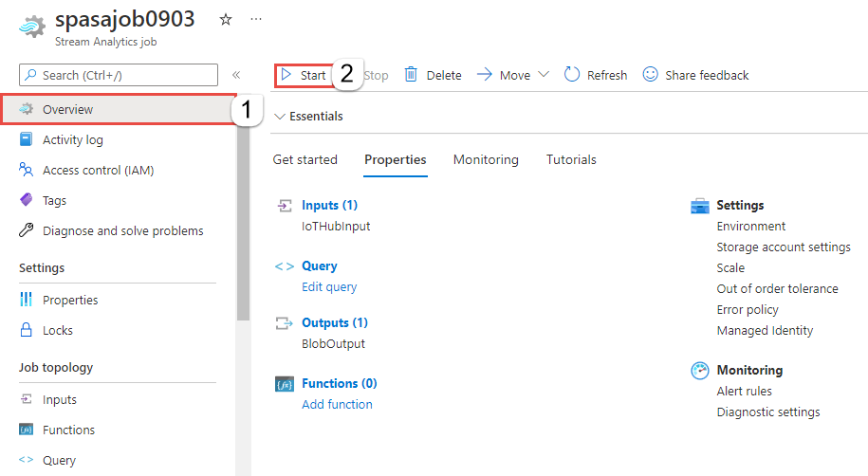Click the Delete button label
The image size is (868, 476).
coord(444,75)
